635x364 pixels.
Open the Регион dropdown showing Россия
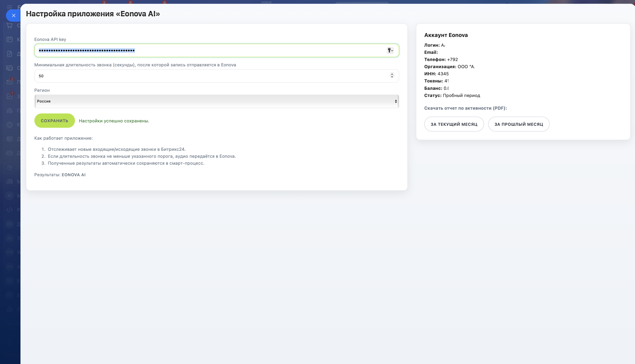pyautogui.click(x=217, y=101)
